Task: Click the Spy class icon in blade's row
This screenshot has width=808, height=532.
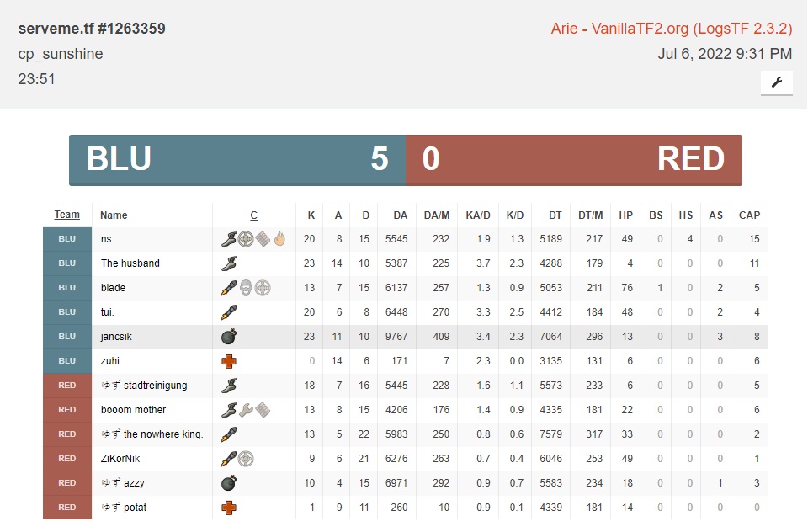Action: [246, 288]
